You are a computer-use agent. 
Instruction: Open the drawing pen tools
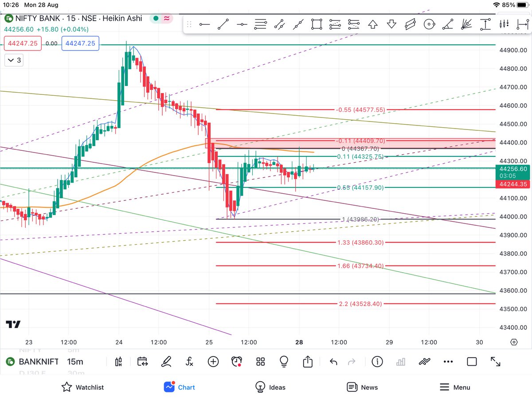pos(166,362)
